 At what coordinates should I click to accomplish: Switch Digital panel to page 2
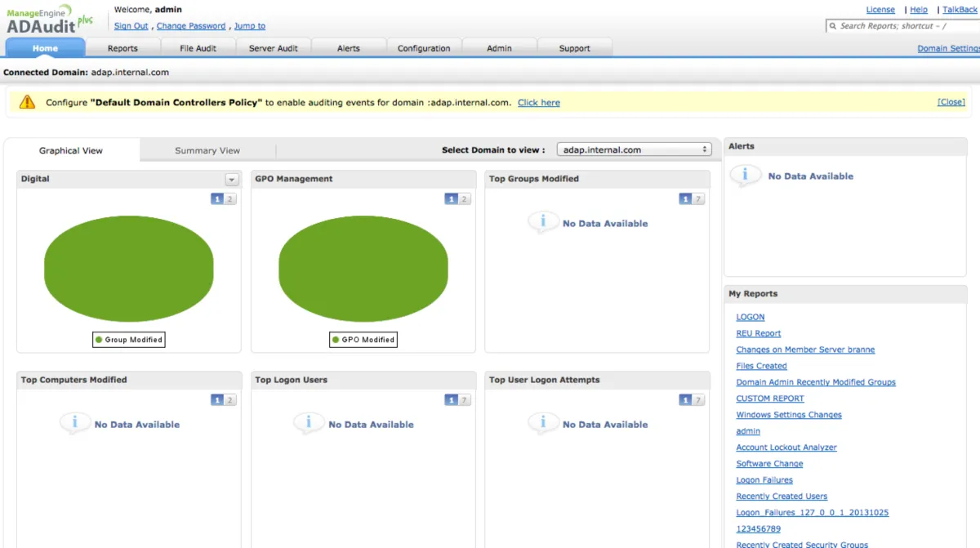[230, 198]
